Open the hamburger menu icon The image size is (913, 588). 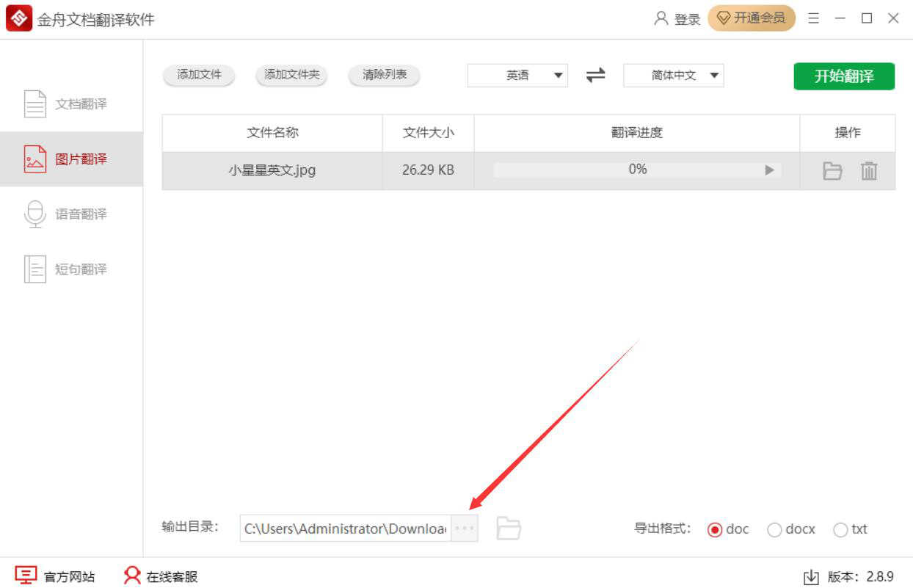[814, 18]
